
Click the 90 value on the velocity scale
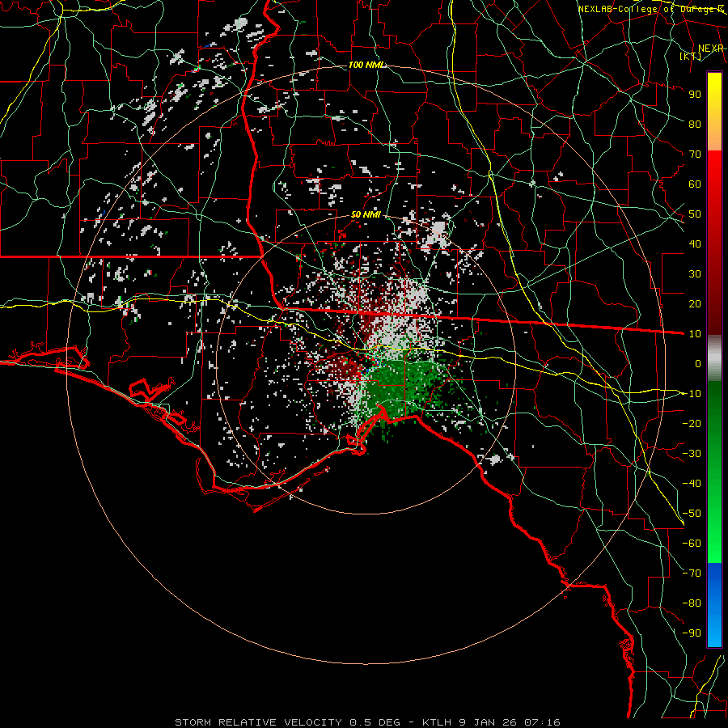point(695,95)
